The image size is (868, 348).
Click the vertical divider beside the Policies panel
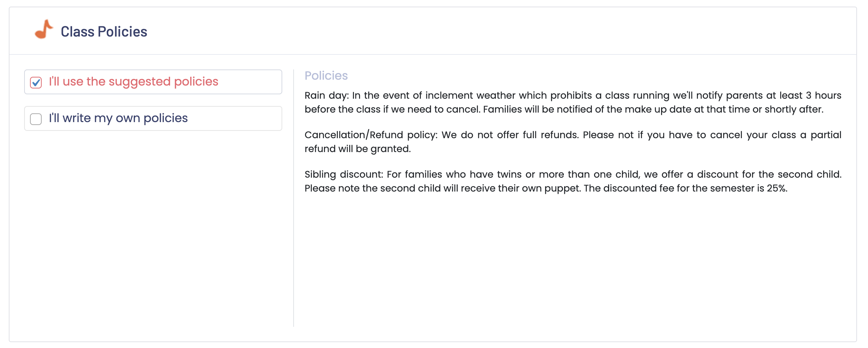(294, 198)
